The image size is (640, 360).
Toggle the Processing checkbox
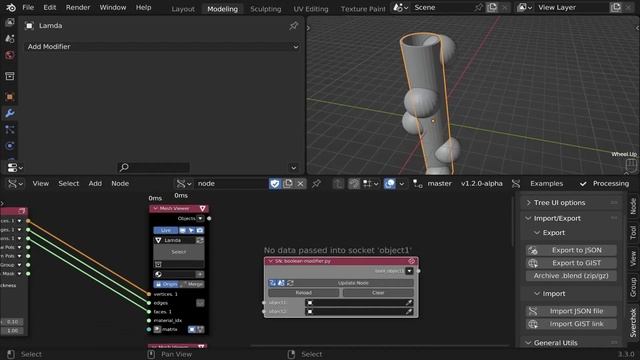[583, 184]
